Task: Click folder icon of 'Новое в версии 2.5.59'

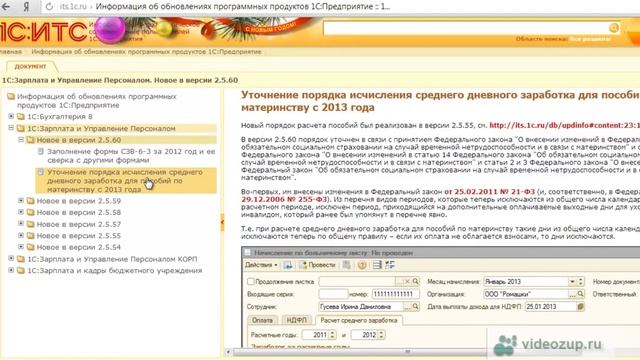Action: coord(31,201)
